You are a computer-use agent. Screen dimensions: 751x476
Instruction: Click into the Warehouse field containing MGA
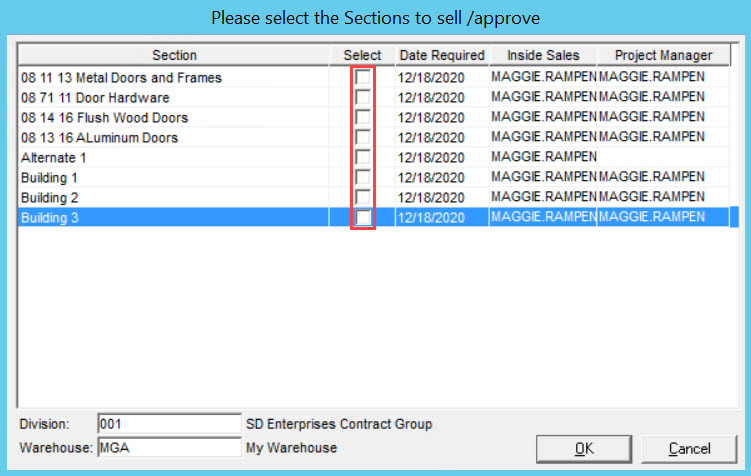pos(170,448)
